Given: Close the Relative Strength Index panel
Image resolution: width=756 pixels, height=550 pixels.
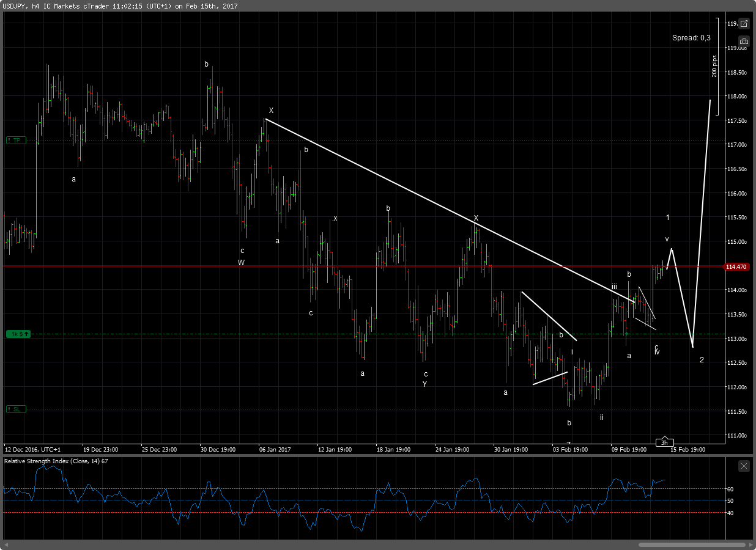Looking at the screenshot, I should 743,466.
